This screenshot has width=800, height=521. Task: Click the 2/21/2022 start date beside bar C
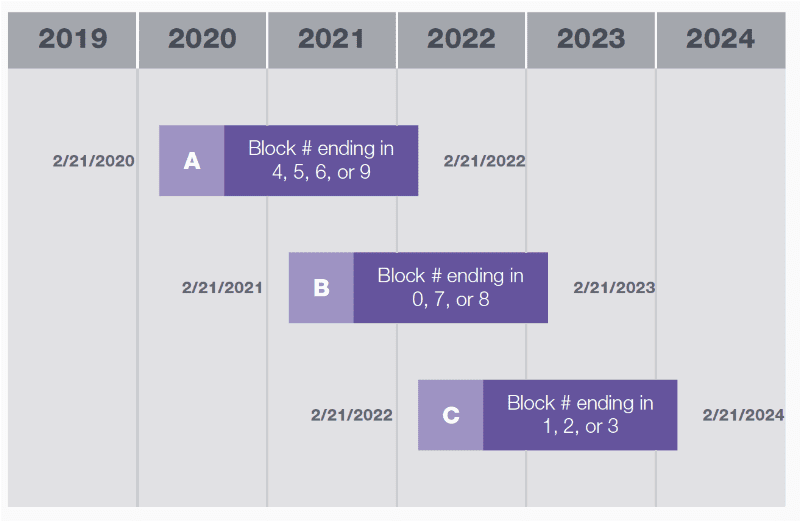[352, 415]
